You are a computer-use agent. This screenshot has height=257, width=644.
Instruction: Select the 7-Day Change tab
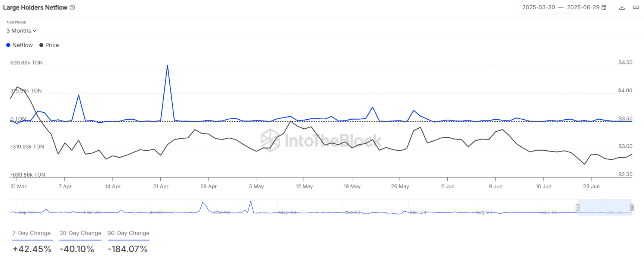coord(31,233)
